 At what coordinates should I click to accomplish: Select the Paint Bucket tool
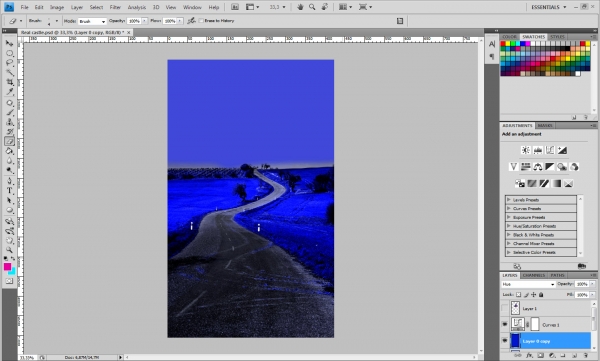coord(9,151)
